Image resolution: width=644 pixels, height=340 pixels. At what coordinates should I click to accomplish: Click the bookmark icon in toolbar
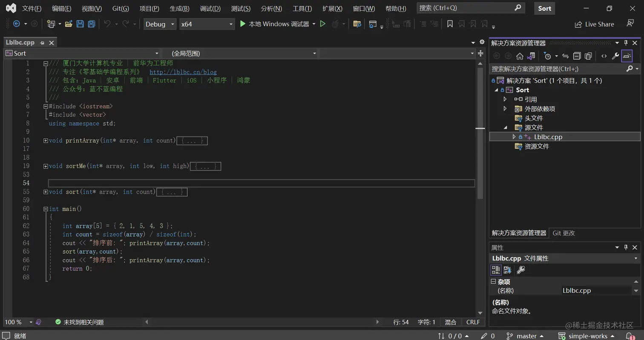click(450, 24)
